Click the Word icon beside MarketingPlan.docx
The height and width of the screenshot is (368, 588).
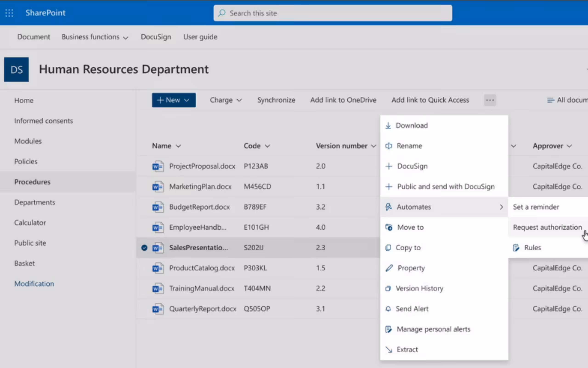[x=158, y=187]
